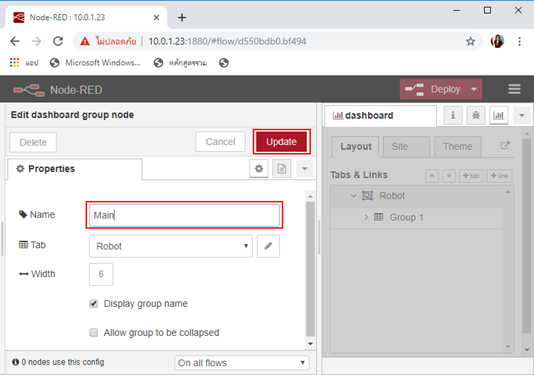Uncheck Display group name checkbox
This screenshot has height=375, width=534.
tap(94, 303)
